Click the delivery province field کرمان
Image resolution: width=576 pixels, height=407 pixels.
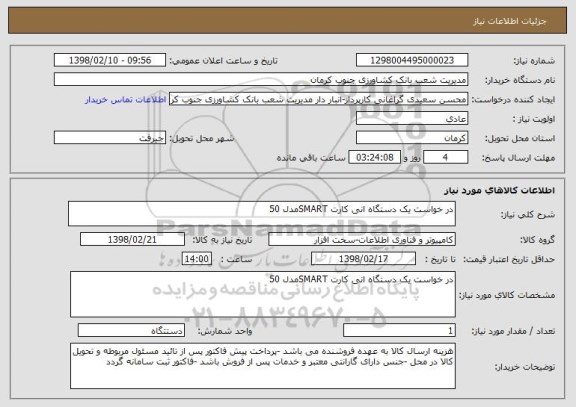(412, 138)
